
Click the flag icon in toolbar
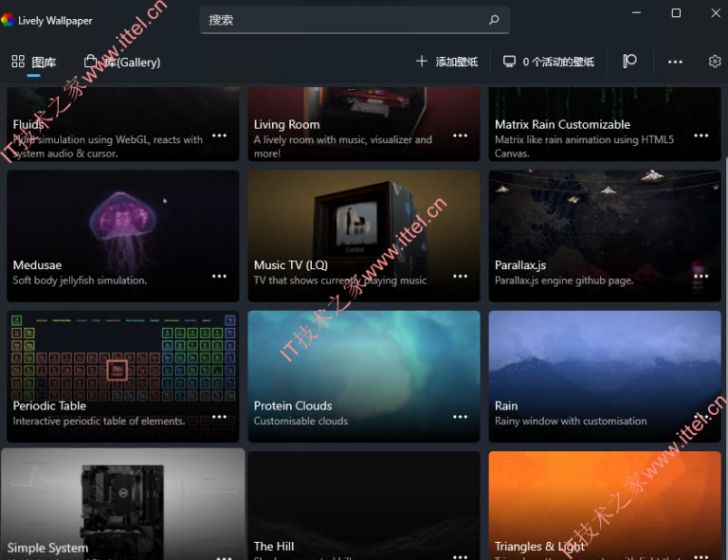point(629,62)
